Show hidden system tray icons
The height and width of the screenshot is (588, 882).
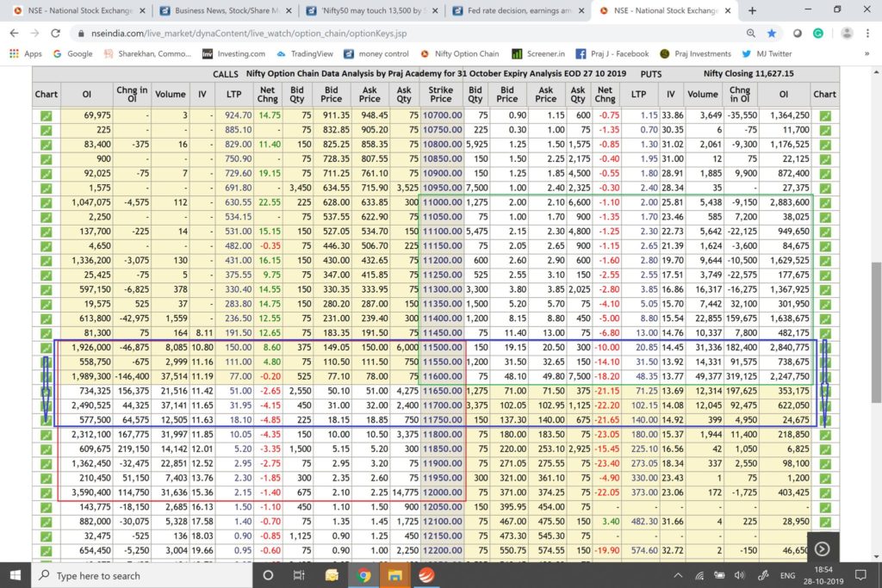(x=679, y=575)
